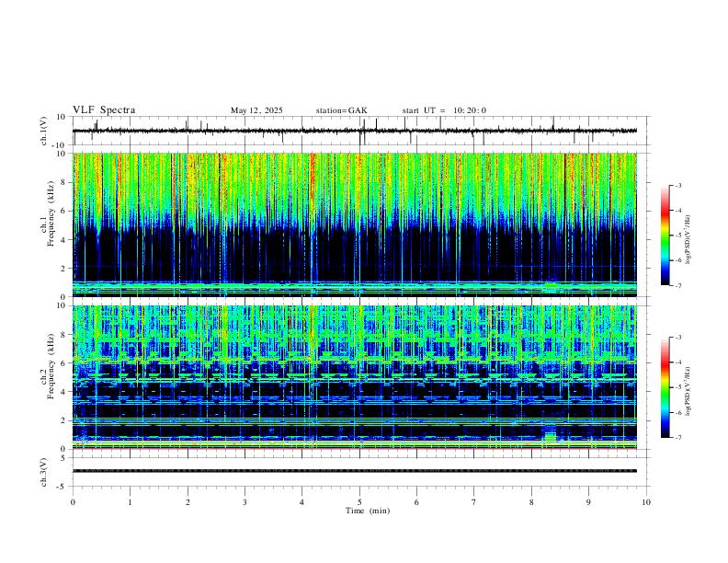The height and width of the screenshot is (563, 728).
Task: Click the 'ch.1(V)' waveform axis label
Action: pyautogui.click(x=44, y=131)
